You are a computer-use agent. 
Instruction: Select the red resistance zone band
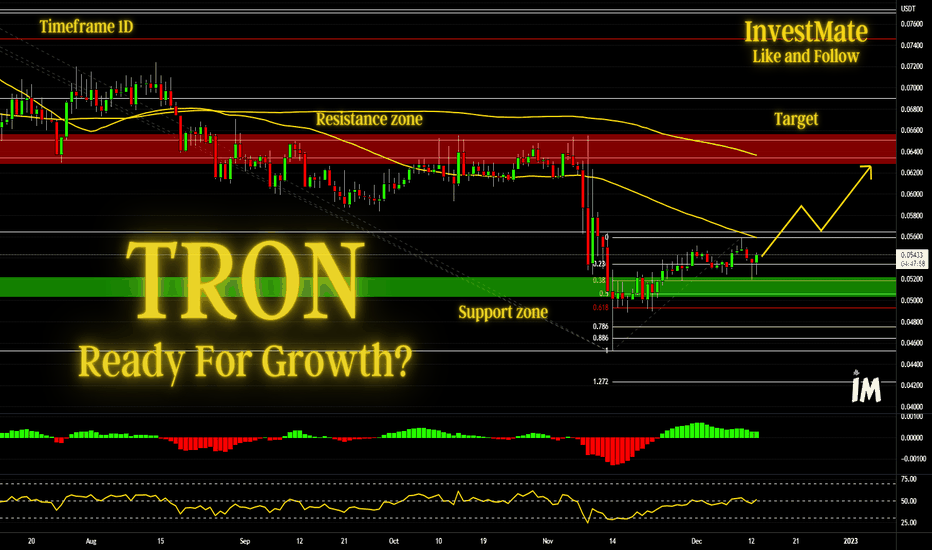tap(448, 149)
